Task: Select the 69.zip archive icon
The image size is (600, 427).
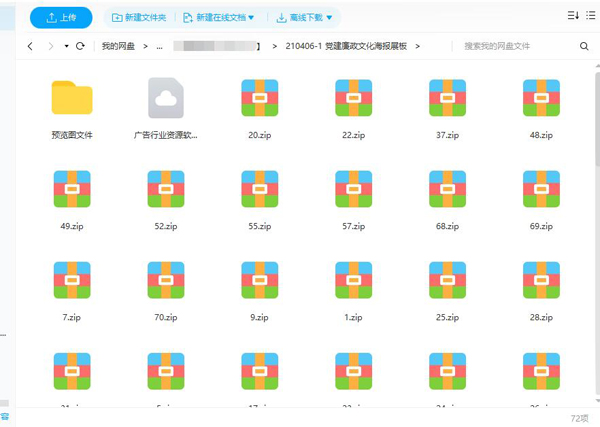Action: pos(541,189)
